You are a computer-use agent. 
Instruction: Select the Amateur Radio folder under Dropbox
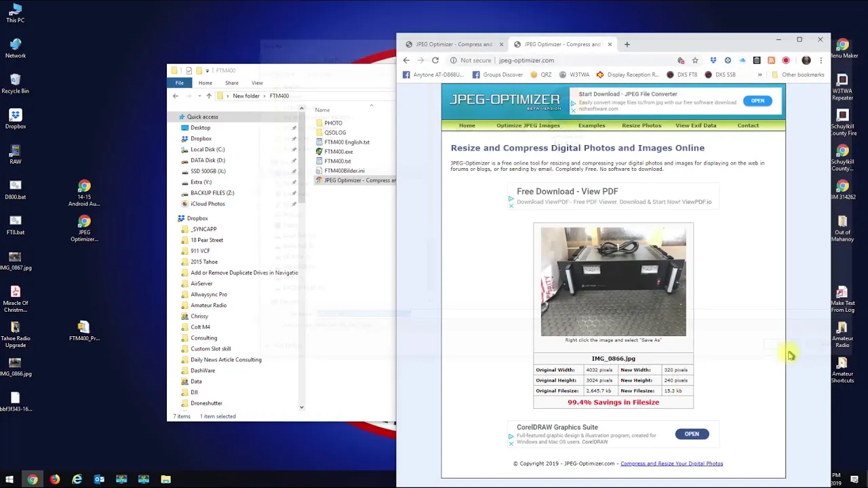(x=208, y=305)
